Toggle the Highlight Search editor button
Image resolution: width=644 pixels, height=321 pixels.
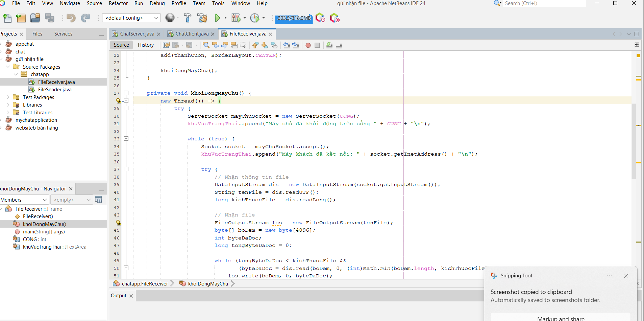pyautogui.click(x=234, y=45)
